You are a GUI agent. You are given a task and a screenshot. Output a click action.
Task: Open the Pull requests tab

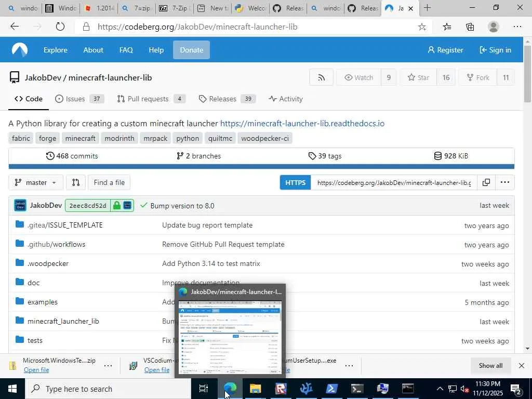(151, 99)
